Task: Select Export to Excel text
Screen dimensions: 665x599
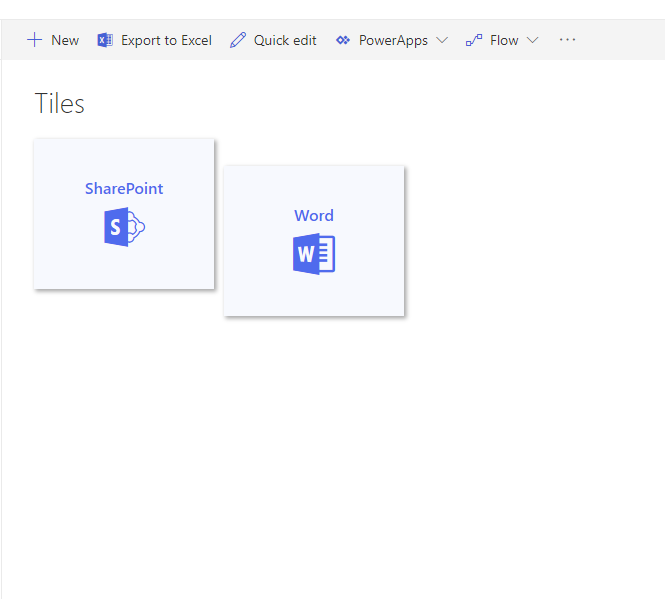Action: coord(166,40)
